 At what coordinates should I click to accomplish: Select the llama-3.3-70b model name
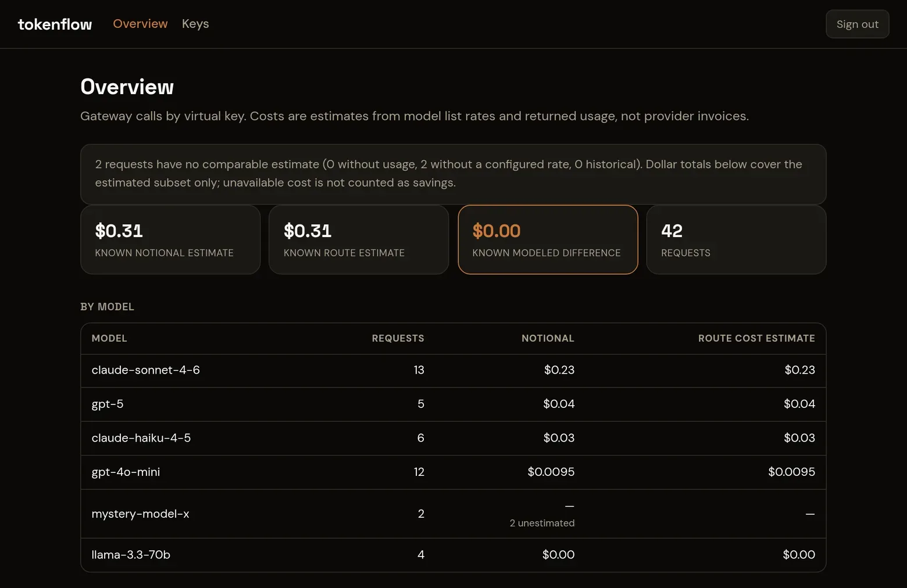[x=131, y=555]
